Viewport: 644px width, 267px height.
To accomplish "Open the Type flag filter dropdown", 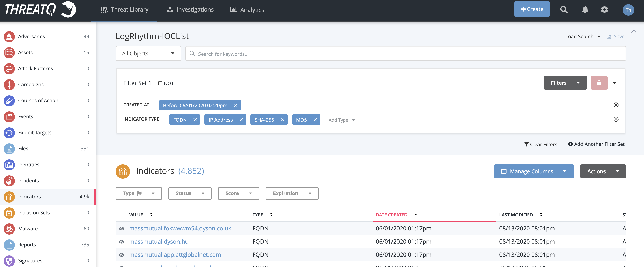I will (139, 193).
